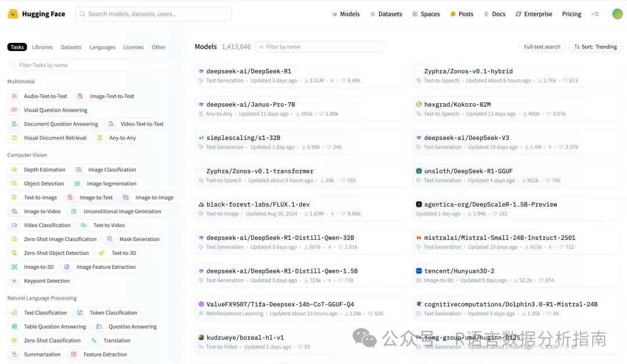The height and width of the screenshot is (364, 627).
Task: Open unsloth/DeepSeek-R1-GGUF model card
Action: coord(517,175)
